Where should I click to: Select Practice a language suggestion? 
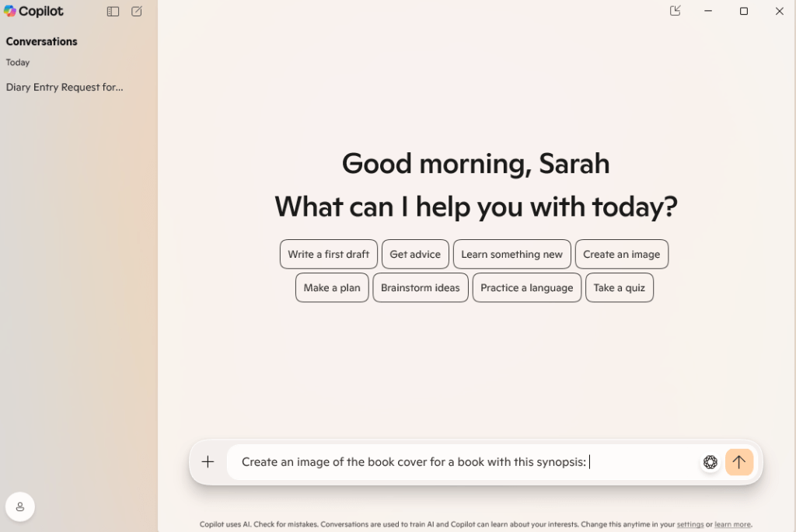point(526,287)
